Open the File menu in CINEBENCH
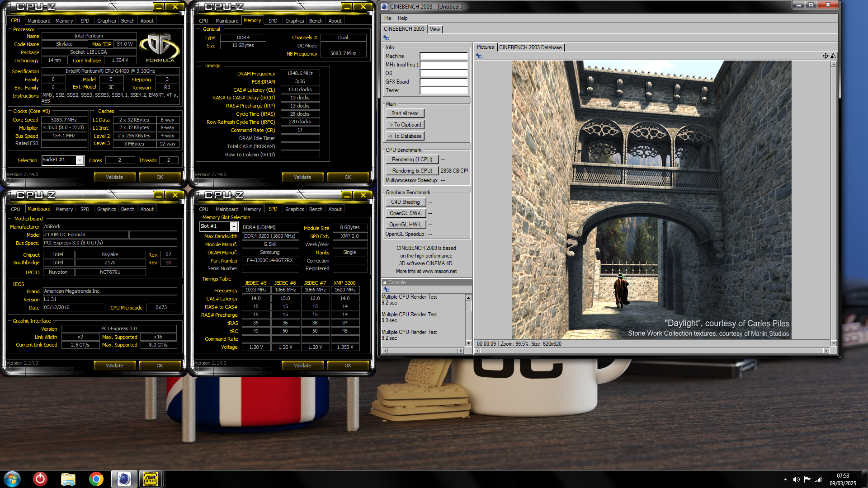This screenshot has height=488, width=868. 387,18
